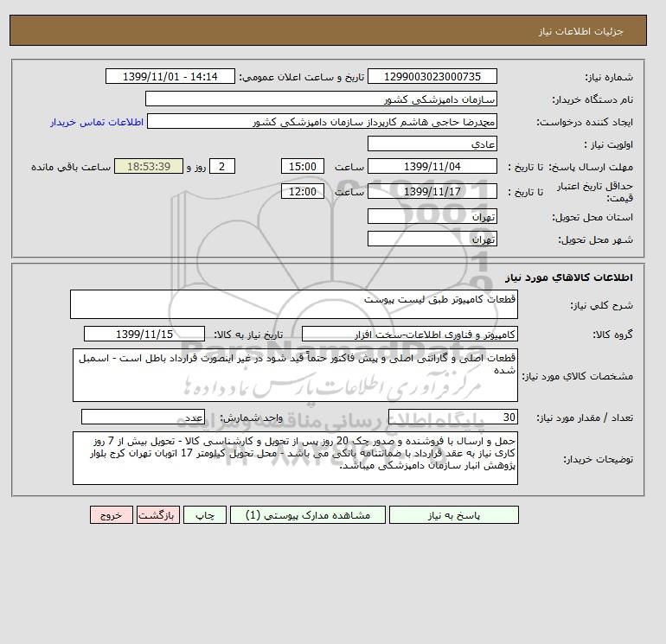Viewport: 666px width, 644px height.
Task: Click the quantity field showing 30
Action: (x=452, y=417)
